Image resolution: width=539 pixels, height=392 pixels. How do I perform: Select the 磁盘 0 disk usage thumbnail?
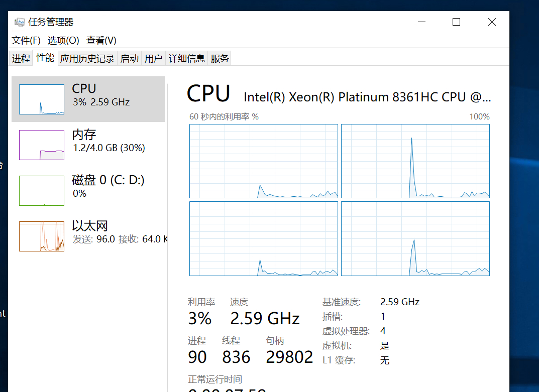(42, 191)
